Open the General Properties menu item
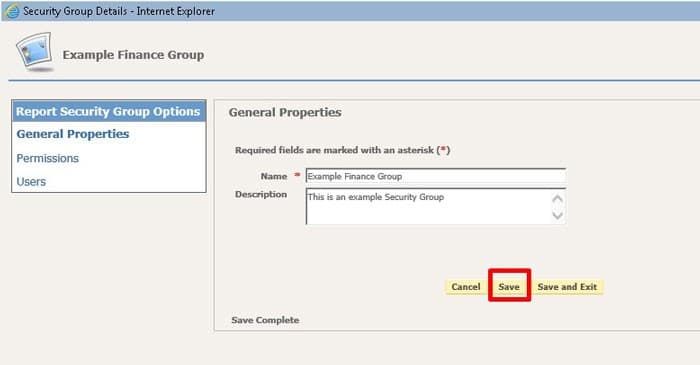Screen dimensions: 700x365 pyautogui.click(x=73, y=134)
